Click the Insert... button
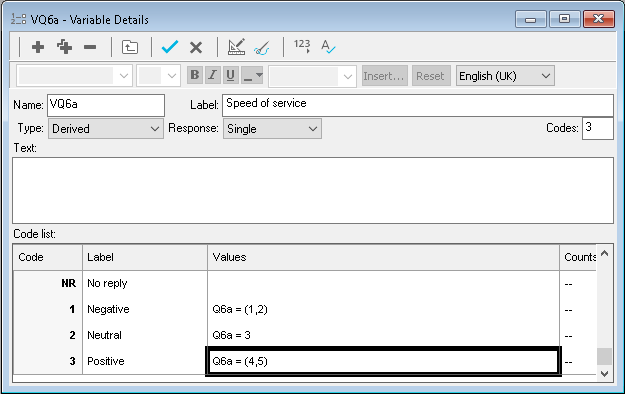625x394 pixels. coord(385,76)
